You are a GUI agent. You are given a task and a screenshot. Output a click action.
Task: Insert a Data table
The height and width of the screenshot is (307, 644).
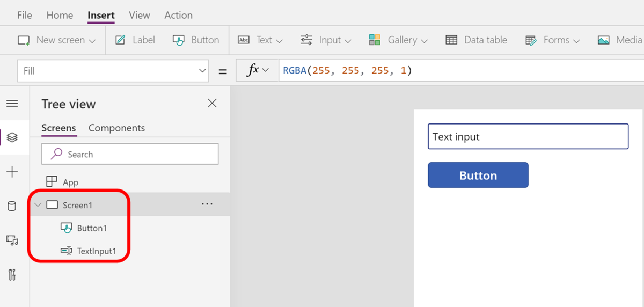(476, 40)
